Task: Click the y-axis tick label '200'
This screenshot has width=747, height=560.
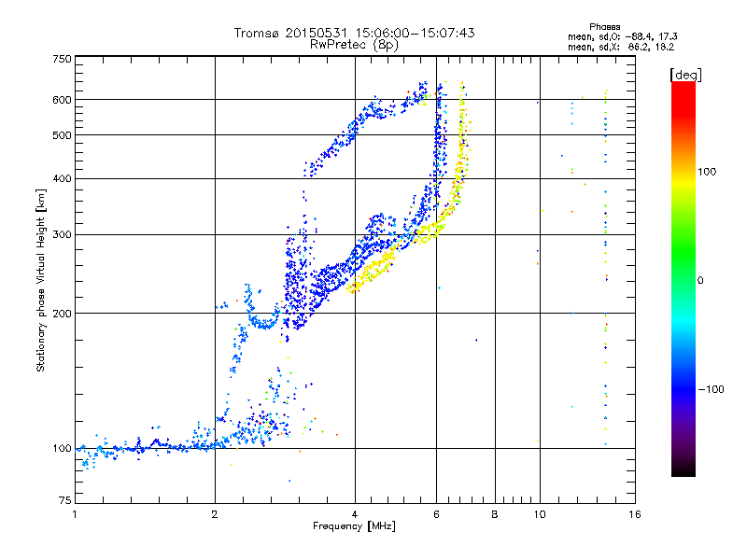Action: 62,314
